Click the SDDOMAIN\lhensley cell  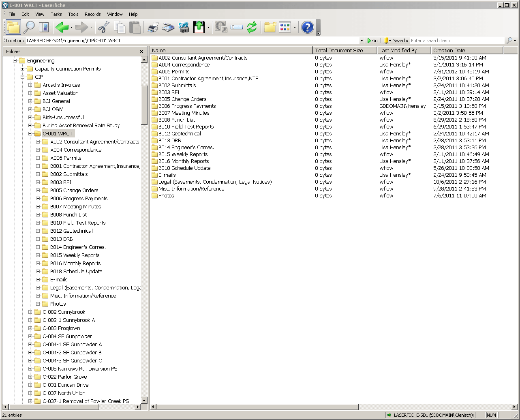coord(402,106)
